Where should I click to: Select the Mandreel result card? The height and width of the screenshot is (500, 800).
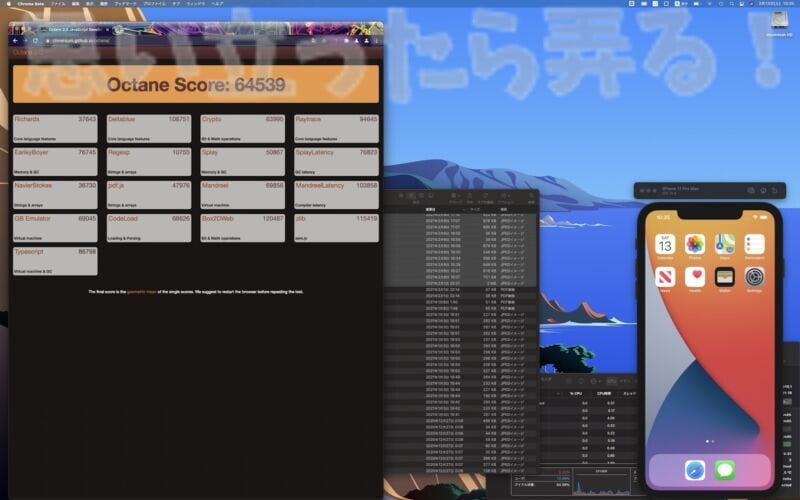click(243, 195)
